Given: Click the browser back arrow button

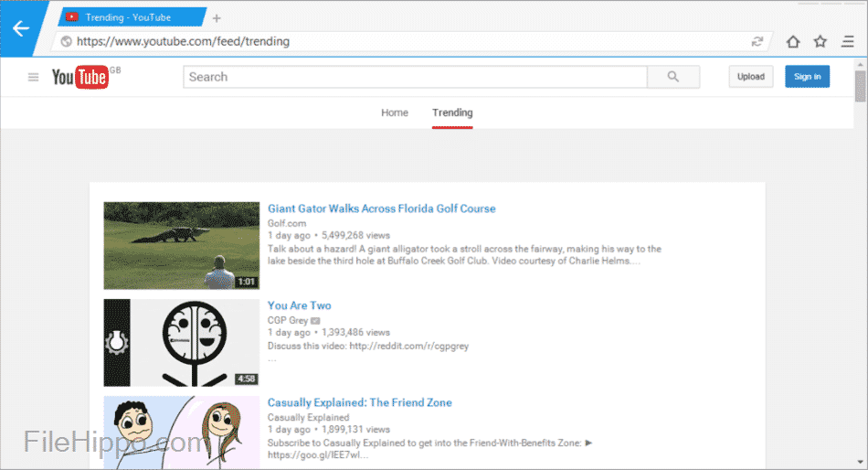Looking at the screenshot, I should [21, 28].
